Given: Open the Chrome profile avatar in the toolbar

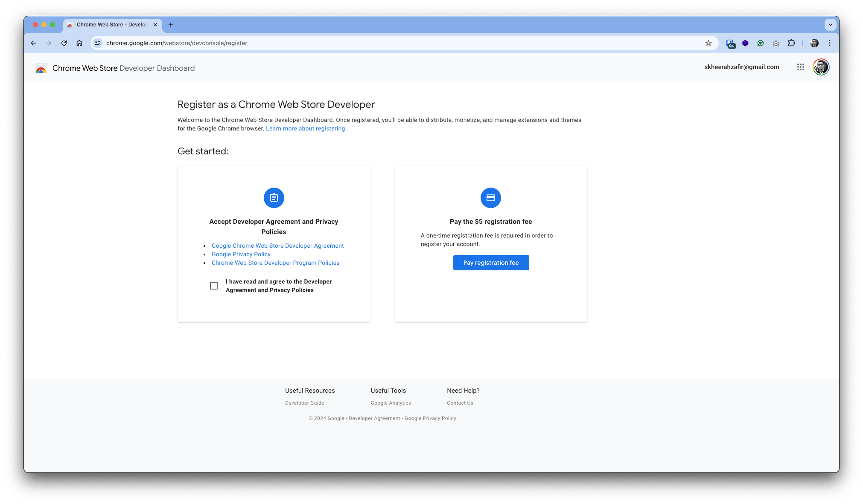Looking at the screenshot, I should pyautogui.click(x=814, y=43).
